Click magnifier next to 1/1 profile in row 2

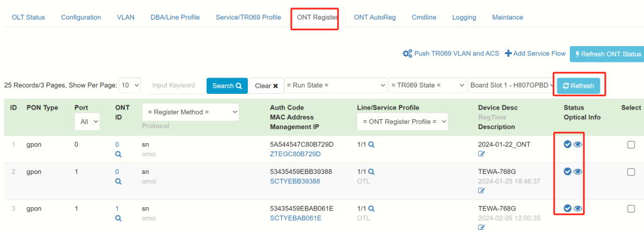[x=371, y=171]
